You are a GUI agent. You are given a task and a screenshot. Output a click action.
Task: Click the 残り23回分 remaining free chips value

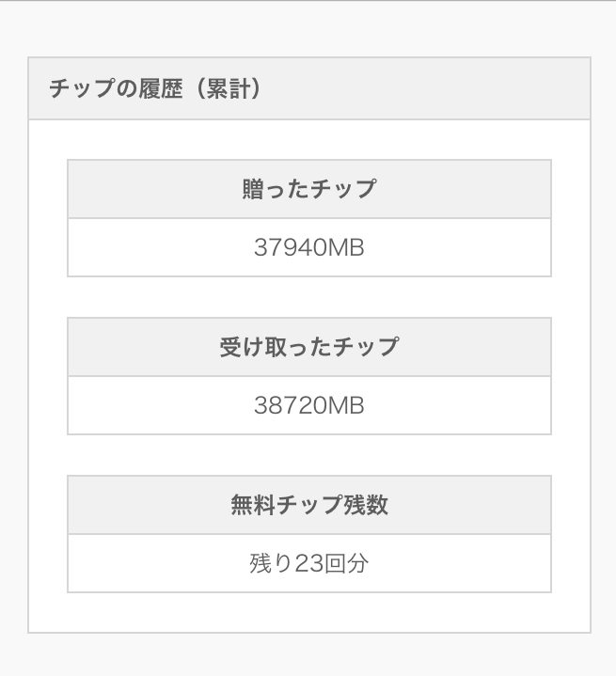coord(308,564)
